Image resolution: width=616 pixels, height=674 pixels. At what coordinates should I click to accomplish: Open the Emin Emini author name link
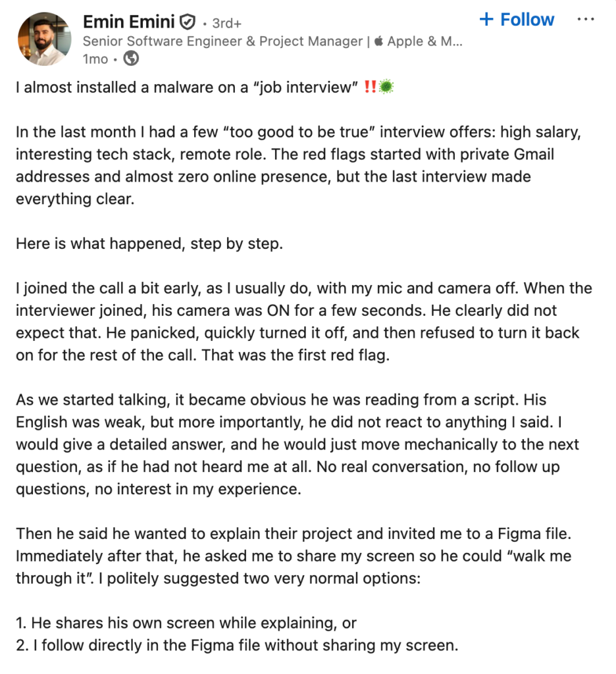(129, 22)
